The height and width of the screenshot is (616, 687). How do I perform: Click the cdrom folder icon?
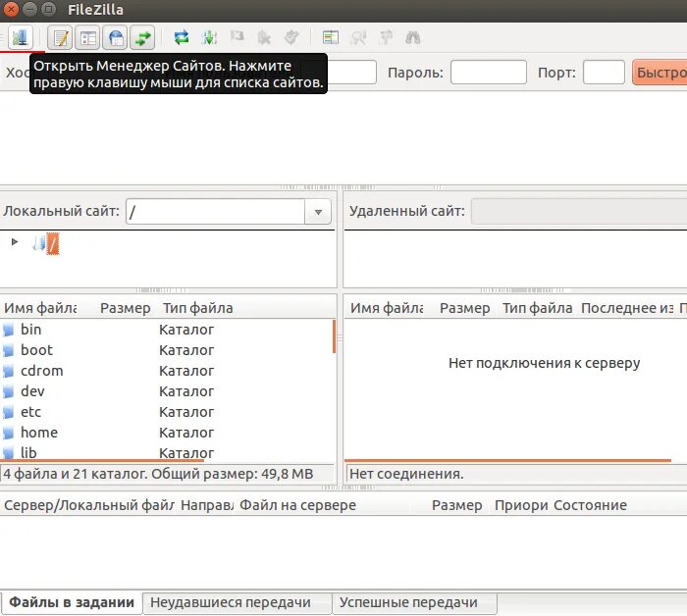[x=8, y=371]
